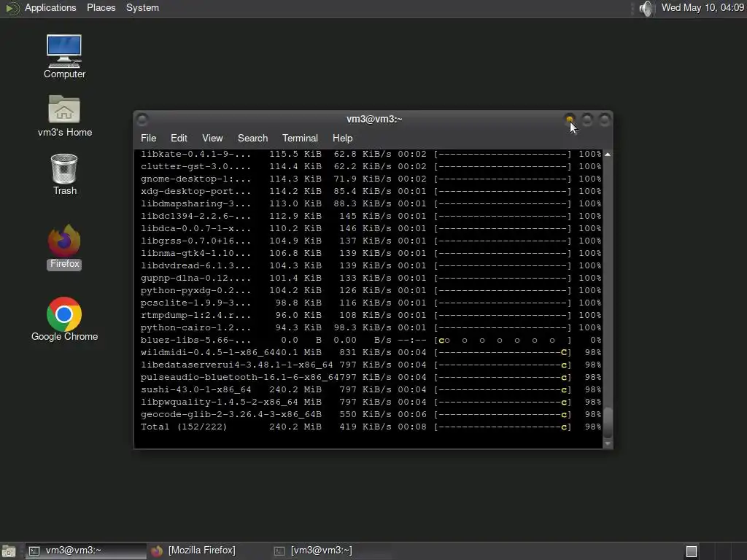Click the bluez-libs-5.66 progress bar
747x560 pixels.
pyautogui.click(x=503, y=340)
